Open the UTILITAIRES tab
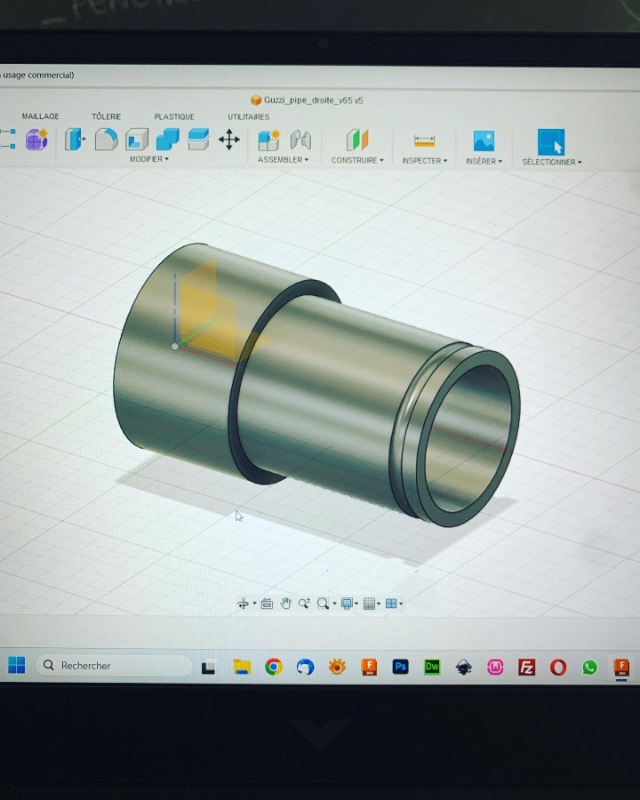 pos(248,117)
